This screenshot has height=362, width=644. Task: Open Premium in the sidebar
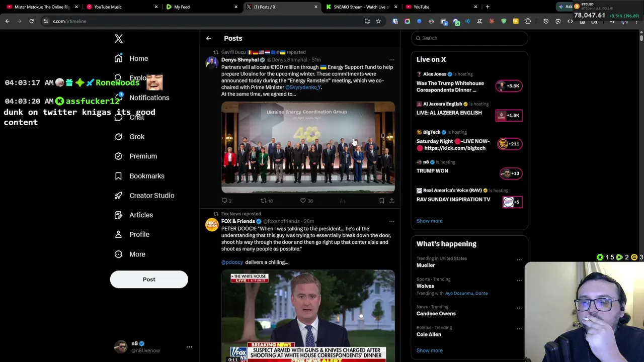pos(143,156)
